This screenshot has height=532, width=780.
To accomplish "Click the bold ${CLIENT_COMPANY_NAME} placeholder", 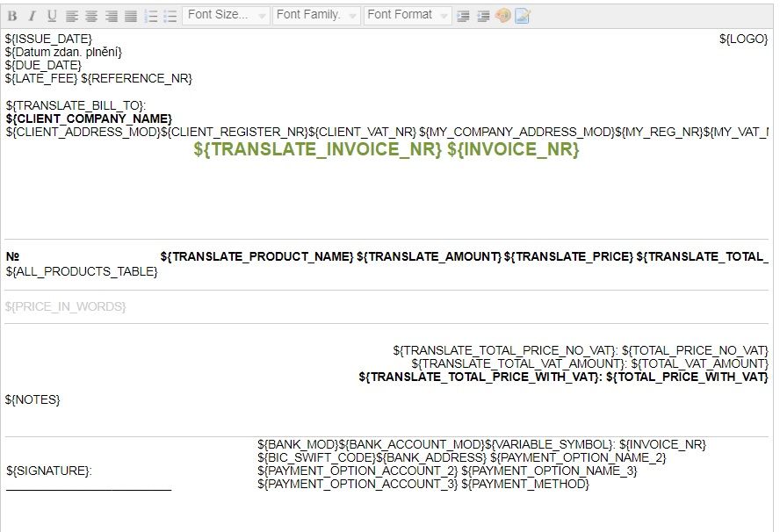I will point(89,119).
